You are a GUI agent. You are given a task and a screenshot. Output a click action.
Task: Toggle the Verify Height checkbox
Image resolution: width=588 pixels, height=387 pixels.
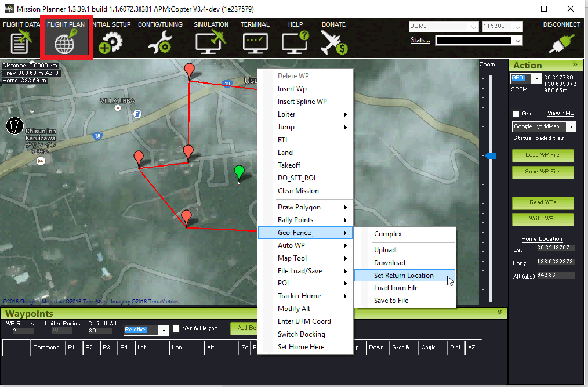(176, 328)
